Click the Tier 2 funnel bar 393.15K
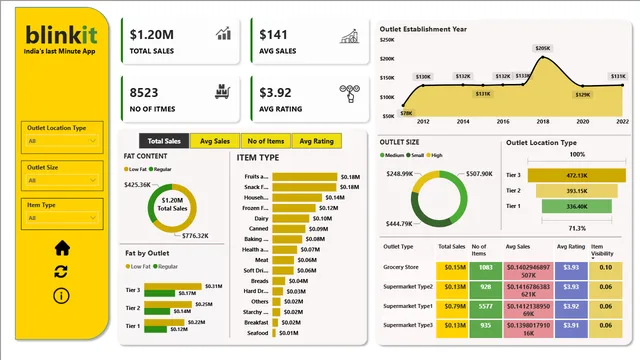The height and width of the screenshot is (360, 640). (577, 191)
